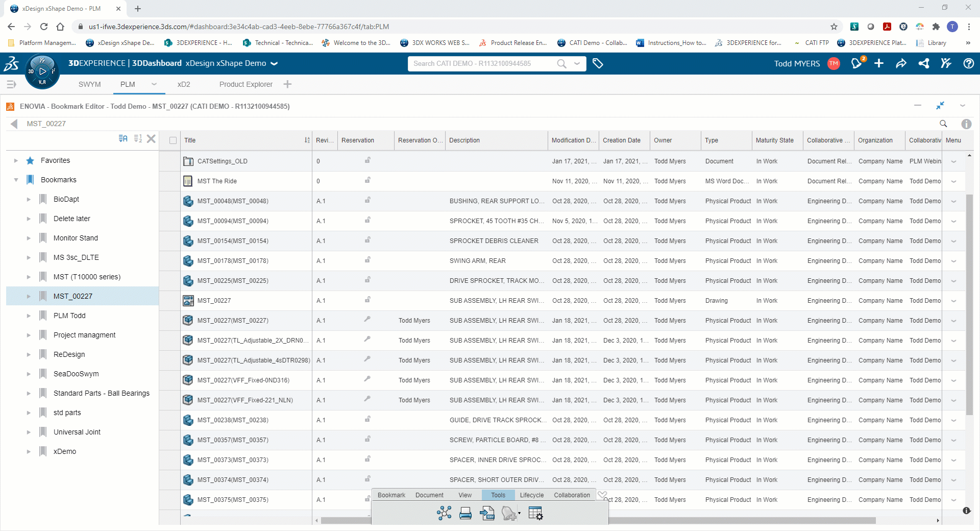Open the widget menu chevron at top right
This screenshot has width=980, height=531.
point(963,106)
